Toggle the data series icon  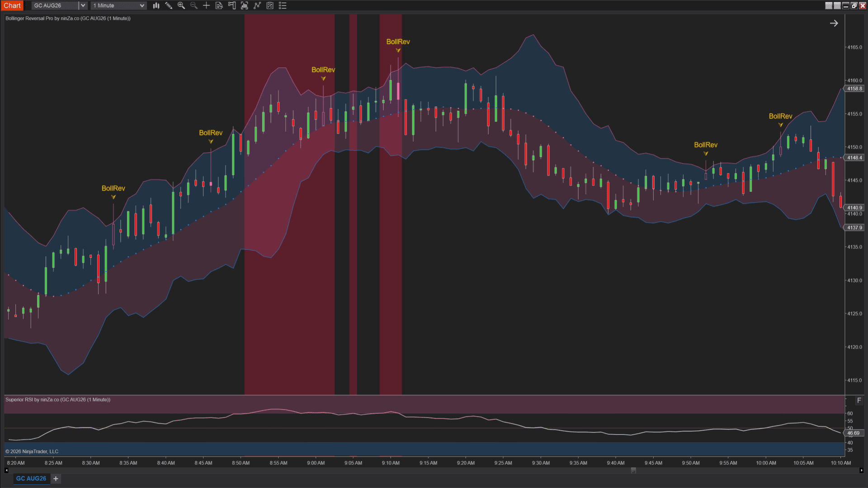[x=245, y=5]
